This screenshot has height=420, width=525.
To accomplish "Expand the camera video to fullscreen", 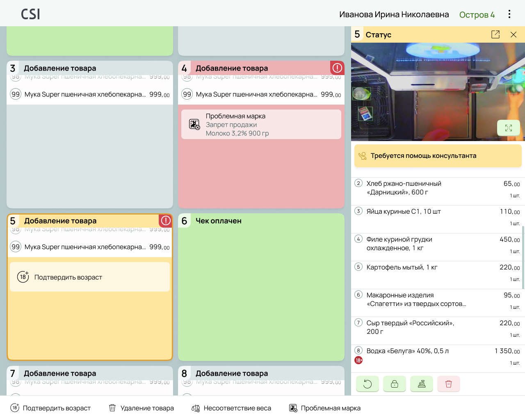I will click(x=509, y=128).
